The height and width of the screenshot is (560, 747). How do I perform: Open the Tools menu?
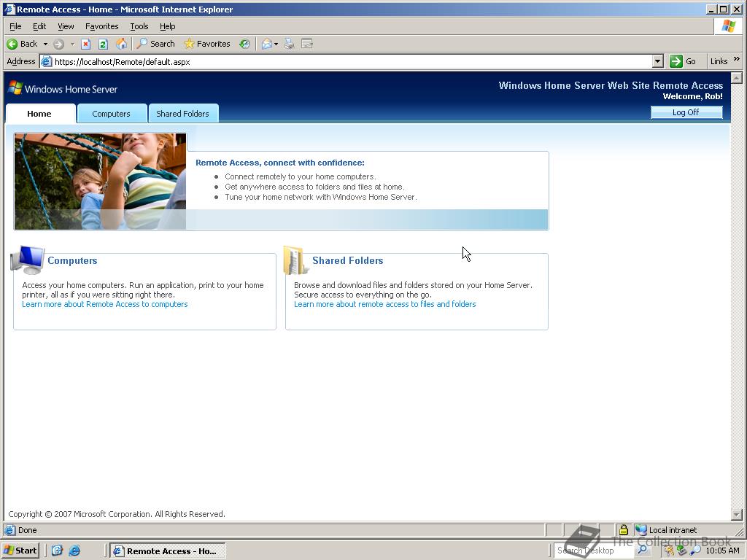pyautogui.click(x=139, y=26)
